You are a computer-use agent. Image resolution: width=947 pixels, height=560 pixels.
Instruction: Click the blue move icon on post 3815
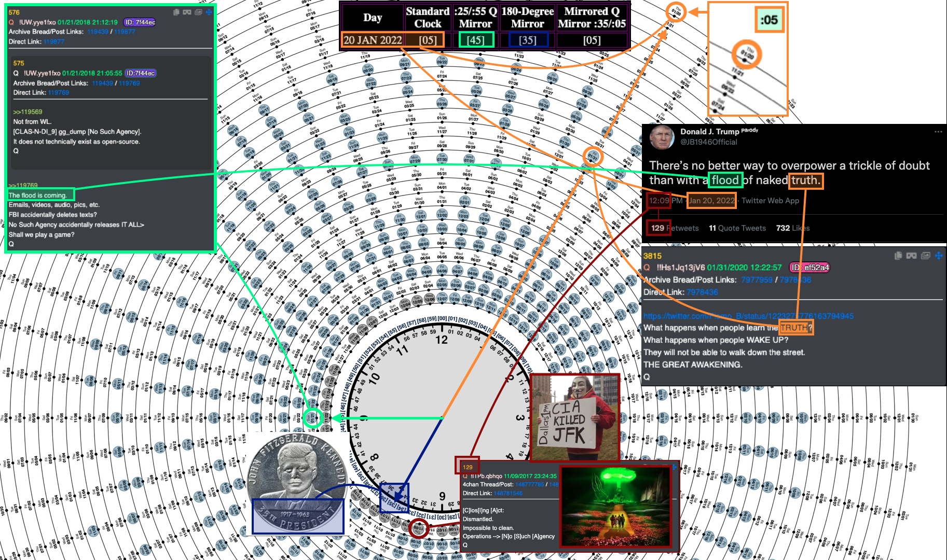point(939,256)
